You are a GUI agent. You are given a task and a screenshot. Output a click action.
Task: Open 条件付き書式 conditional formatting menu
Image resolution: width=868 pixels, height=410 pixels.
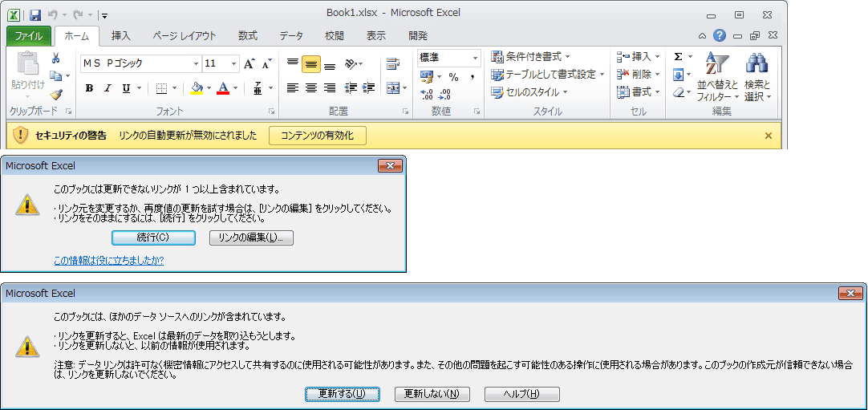pyautogui.click(x=531, y=56)
